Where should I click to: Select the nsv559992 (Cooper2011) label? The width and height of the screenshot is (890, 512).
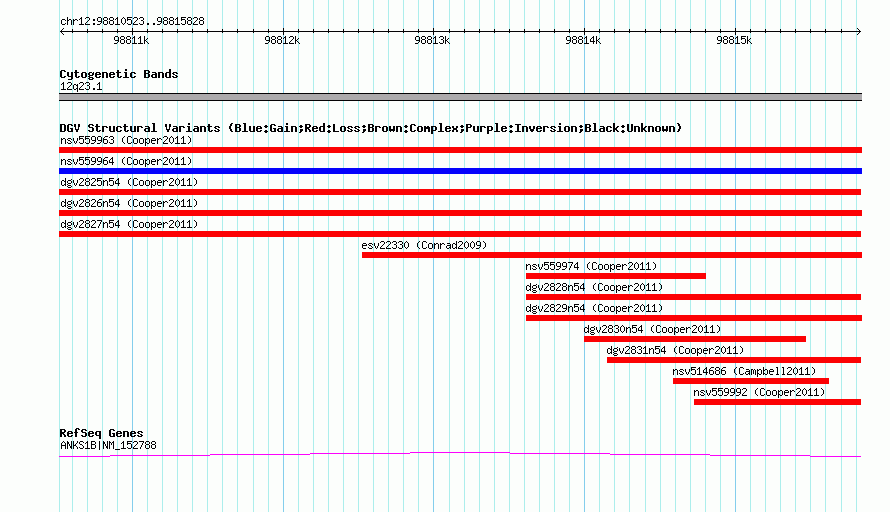759,392
